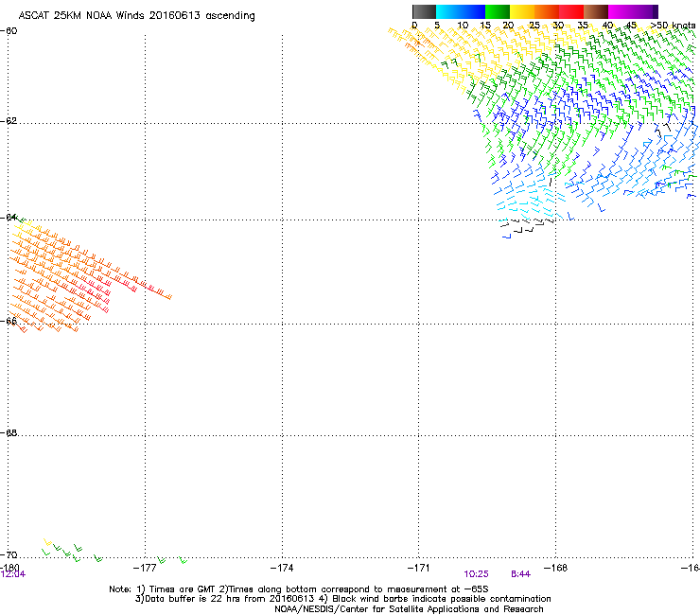Click the note 'Black wind barbs indicate possible contamination'

point(442,599)
